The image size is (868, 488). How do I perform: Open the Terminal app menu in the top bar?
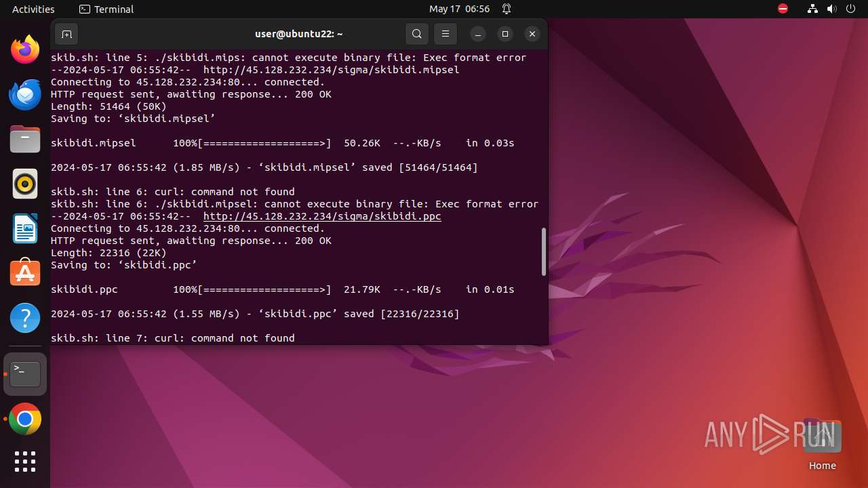click(106, 9)
